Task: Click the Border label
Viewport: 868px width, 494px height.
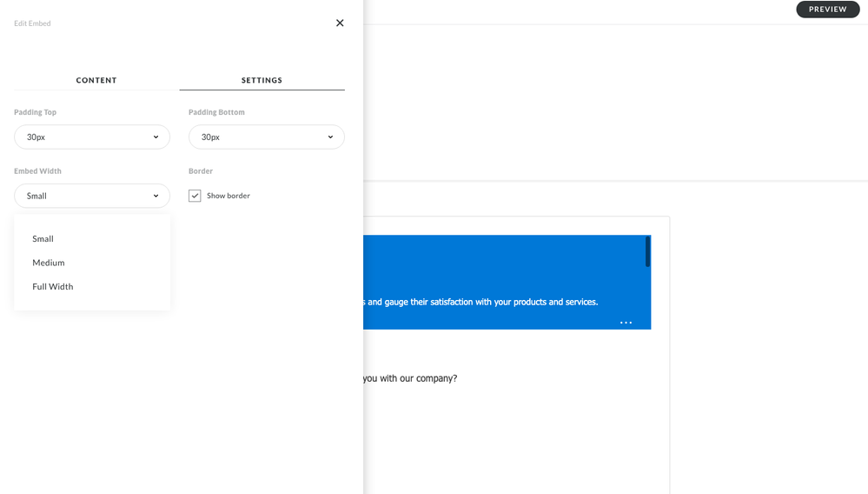Action: [x=201, y=171]
